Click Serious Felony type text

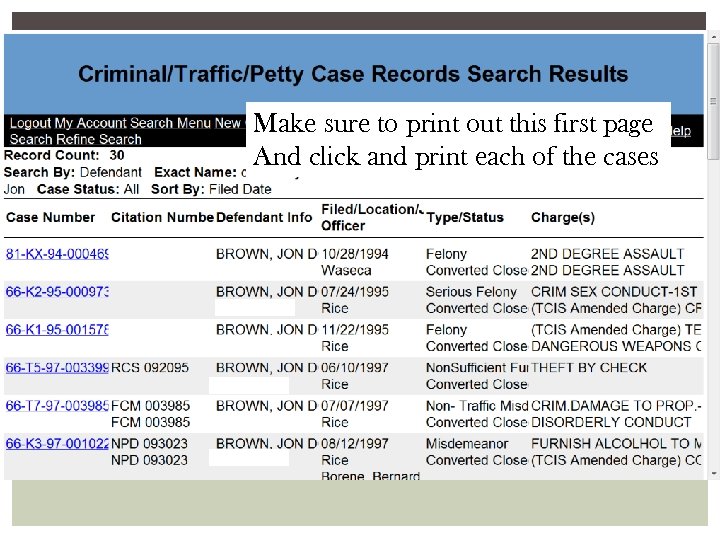coord(471,292)
